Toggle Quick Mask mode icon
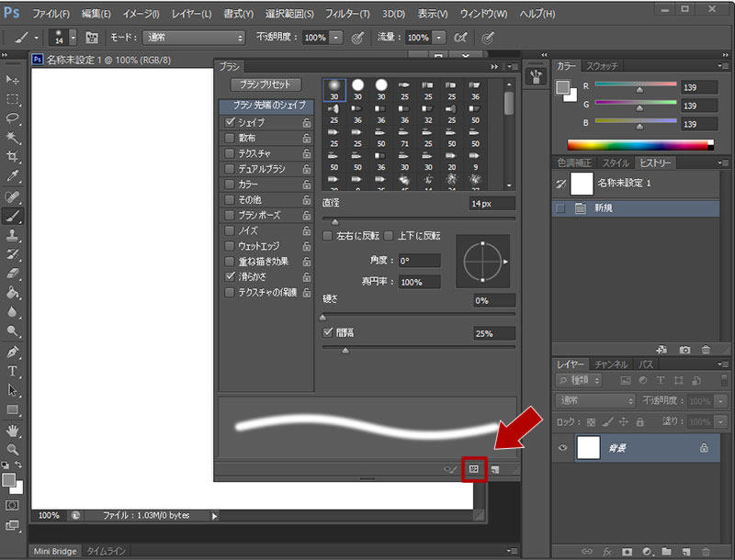Screen dimensions: 735x560 [12, 506]
